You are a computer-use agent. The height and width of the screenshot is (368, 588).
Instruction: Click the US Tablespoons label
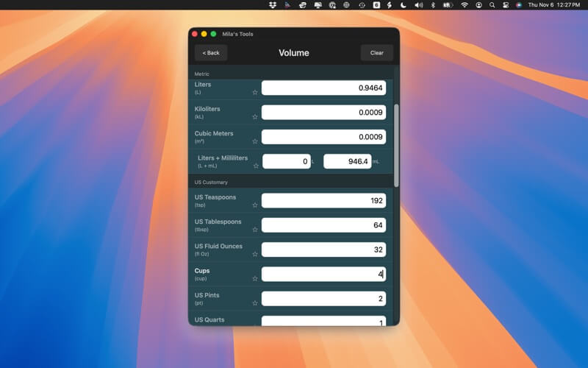pyautogui.click(x=218, y=222)
